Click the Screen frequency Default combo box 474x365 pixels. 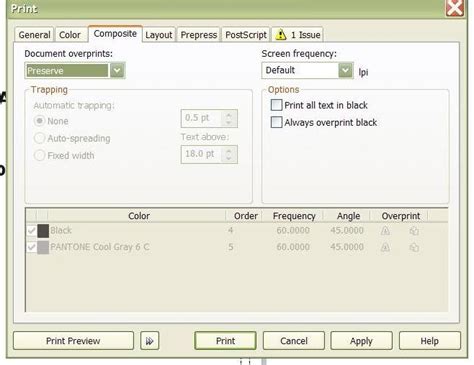307,70
